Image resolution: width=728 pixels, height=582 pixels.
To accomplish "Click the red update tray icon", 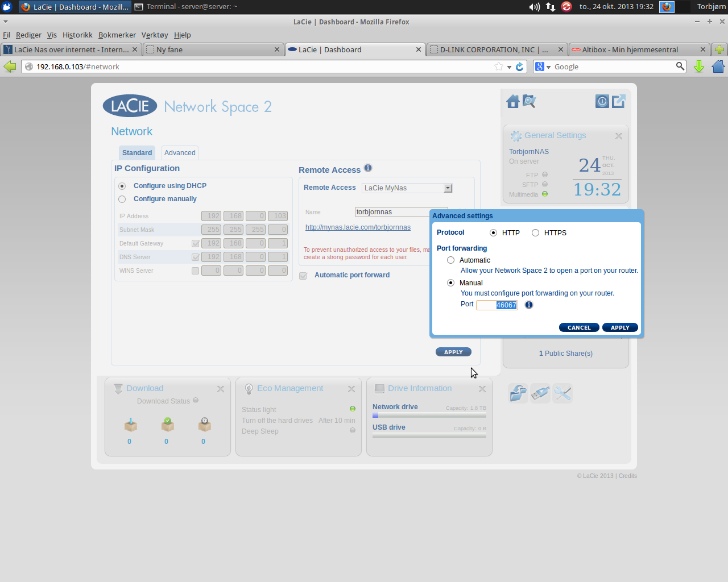I will tap(566, 7).
